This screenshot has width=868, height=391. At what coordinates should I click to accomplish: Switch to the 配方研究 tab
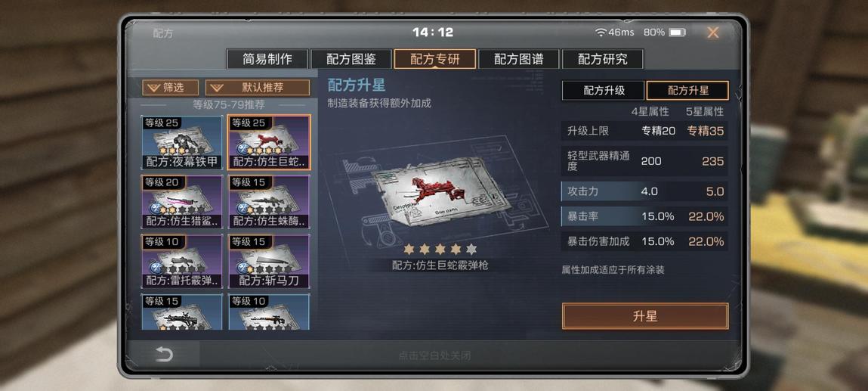602,59
